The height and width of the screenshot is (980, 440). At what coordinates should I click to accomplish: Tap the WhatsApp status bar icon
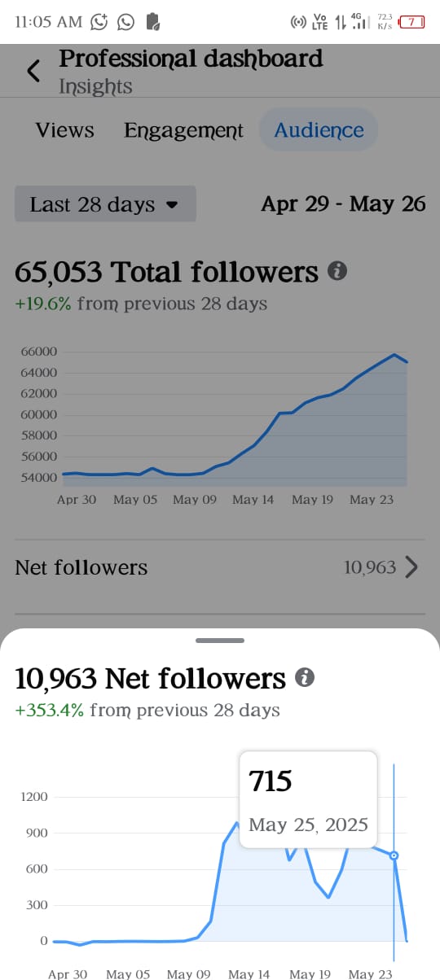[x=125, y=22]
